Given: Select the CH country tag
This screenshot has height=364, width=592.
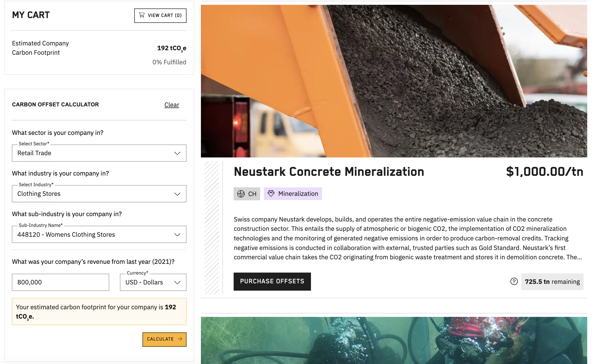Looking at the screenshot, I should [247, 194].
